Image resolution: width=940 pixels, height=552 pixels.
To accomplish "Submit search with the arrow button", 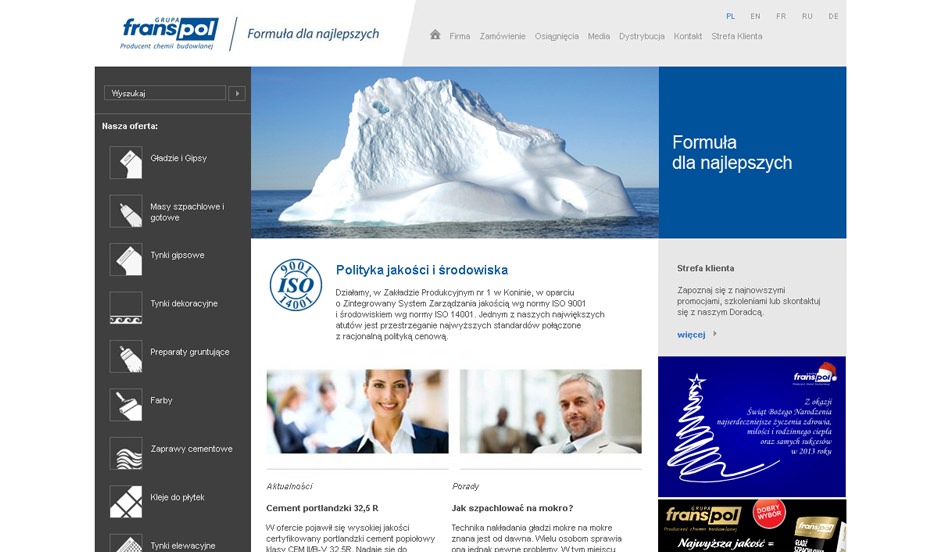I will click(237, 93).
